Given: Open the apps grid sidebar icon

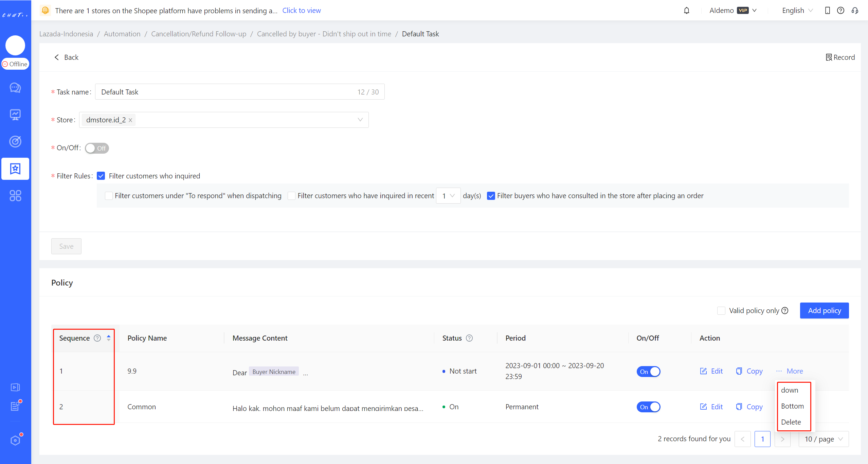Looking at the screenshot, I should (x=15, y=195).
